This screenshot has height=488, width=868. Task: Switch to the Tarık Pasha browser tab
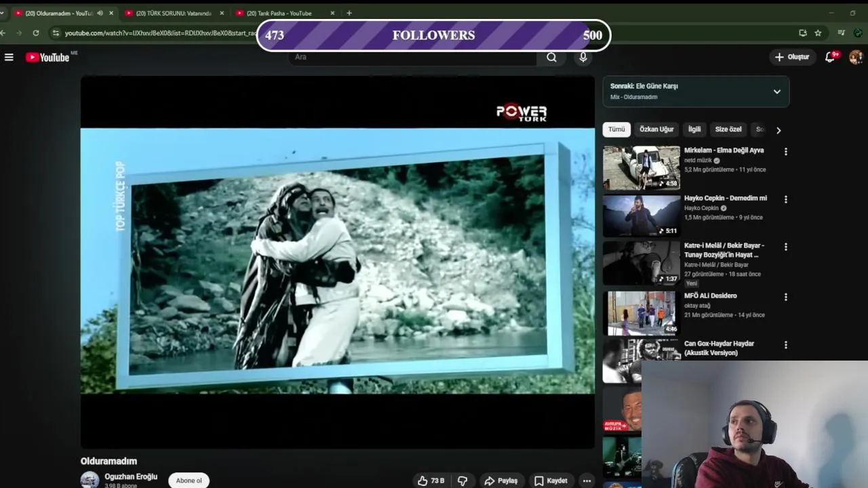point(279,13)
